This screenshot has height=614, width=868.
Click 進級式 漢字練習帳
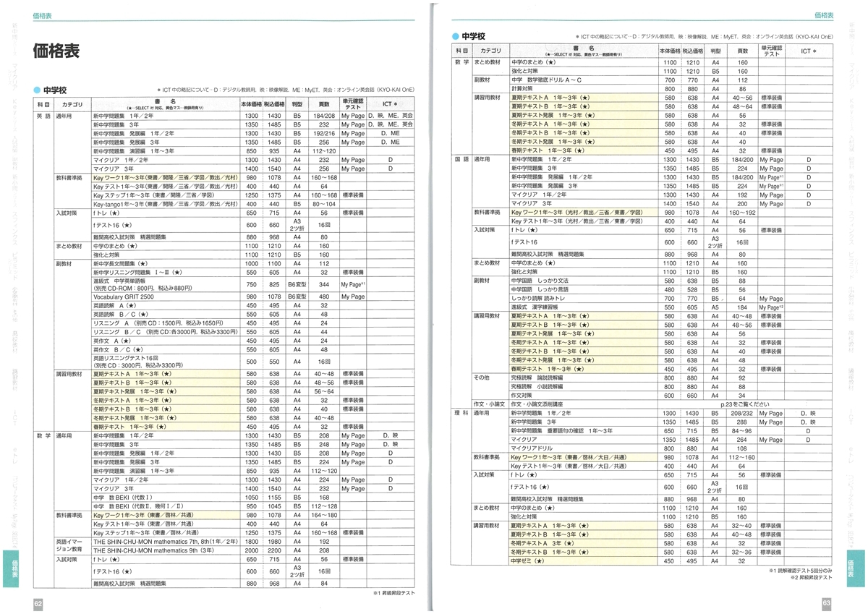click(x=535, y=307)
